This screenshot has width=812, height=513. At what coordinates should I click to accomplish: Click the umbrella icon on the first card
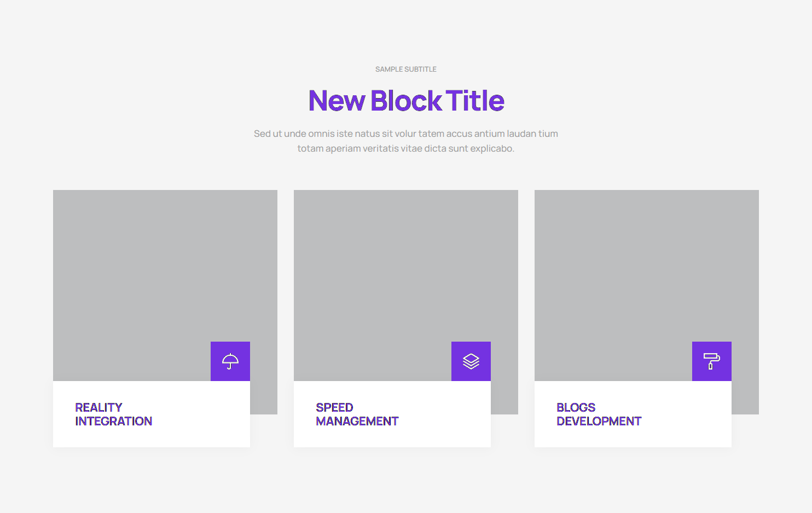(230, 361)
